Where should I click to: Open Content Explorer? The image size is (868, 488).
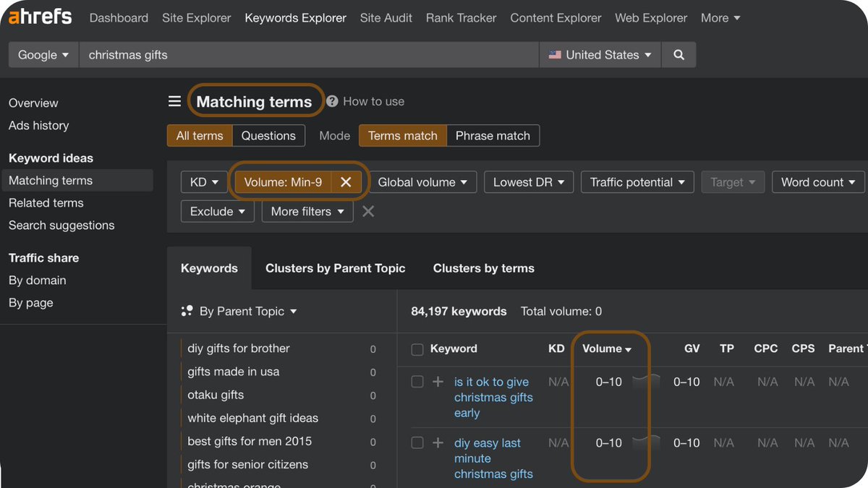556,18
